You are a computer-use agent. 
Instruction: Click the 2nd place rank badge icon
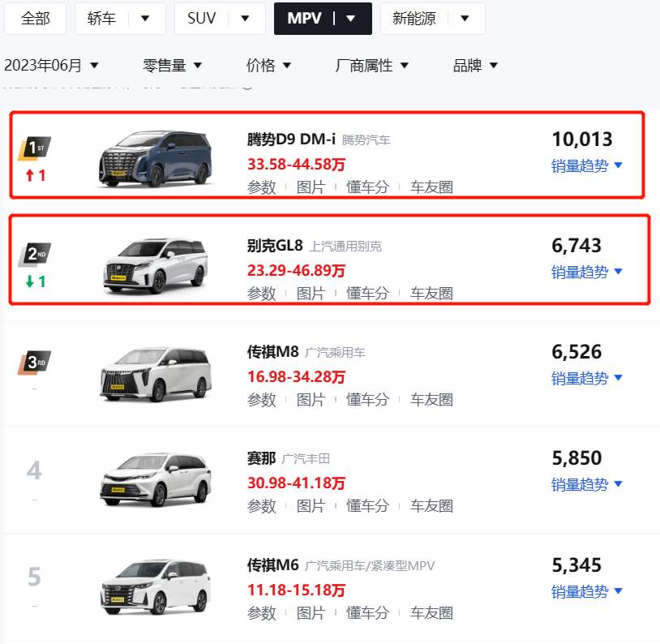click(35, 255)
